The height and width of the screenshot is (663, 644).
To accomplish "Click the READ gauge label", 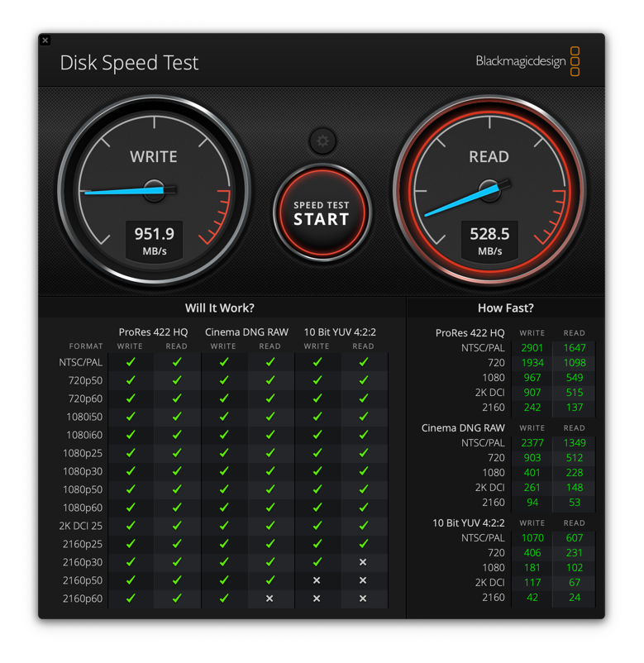I will pyautogui.click(x=489, y=157).
